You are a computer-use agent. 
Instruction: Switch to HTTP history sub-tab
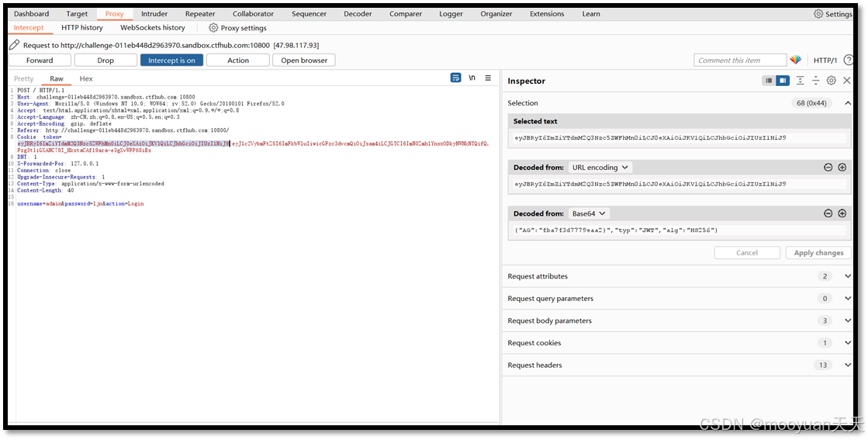(82, 28)
